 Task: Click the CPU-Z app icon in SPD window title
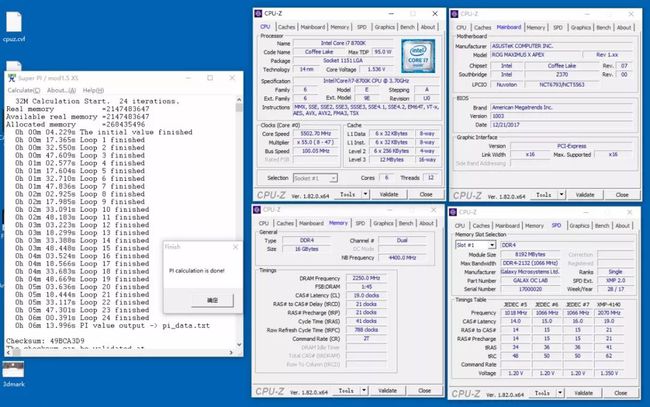tap(453, 212)
